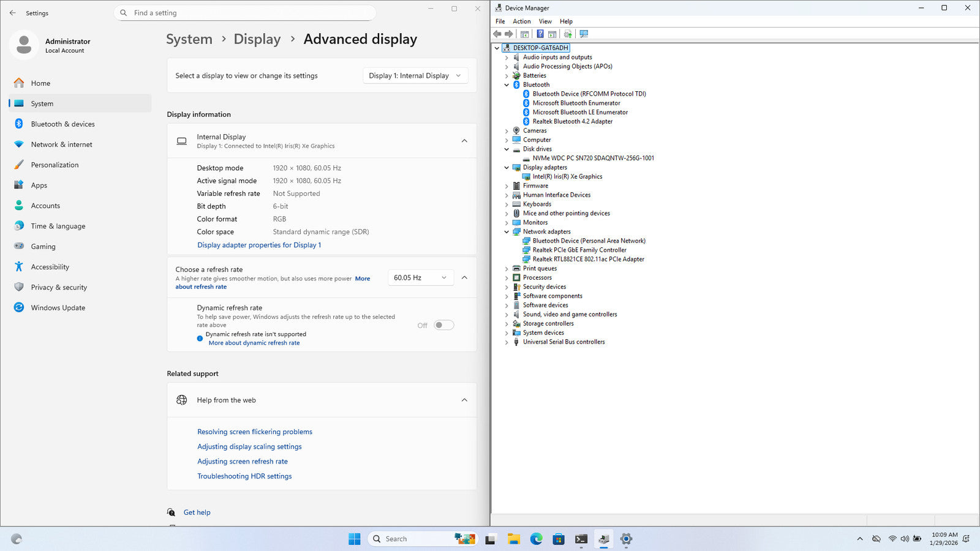Click Scan for hardware changes toolbar icon

click(584, 34)
